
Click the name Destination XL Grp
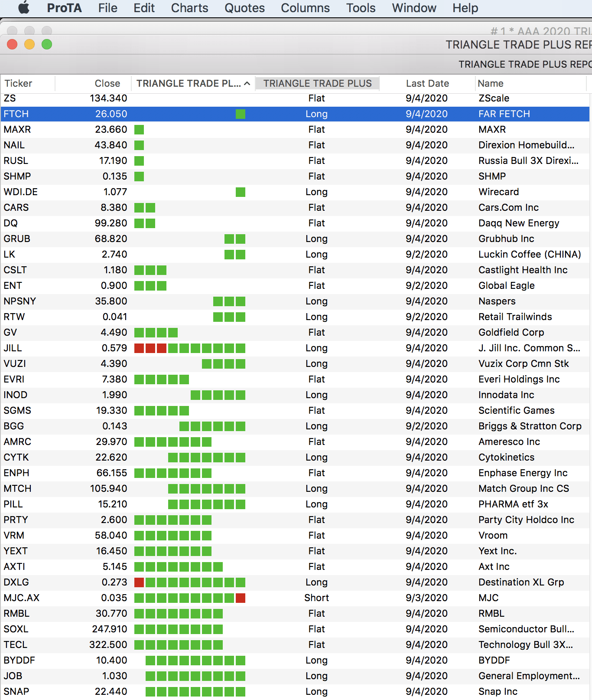coord(521,582)
